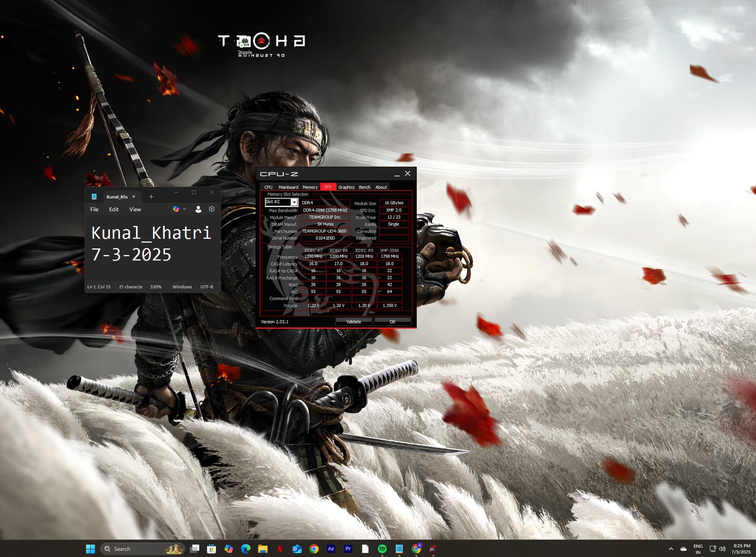
Task: Open the Notepad settings gear
Action: [211, 209]
